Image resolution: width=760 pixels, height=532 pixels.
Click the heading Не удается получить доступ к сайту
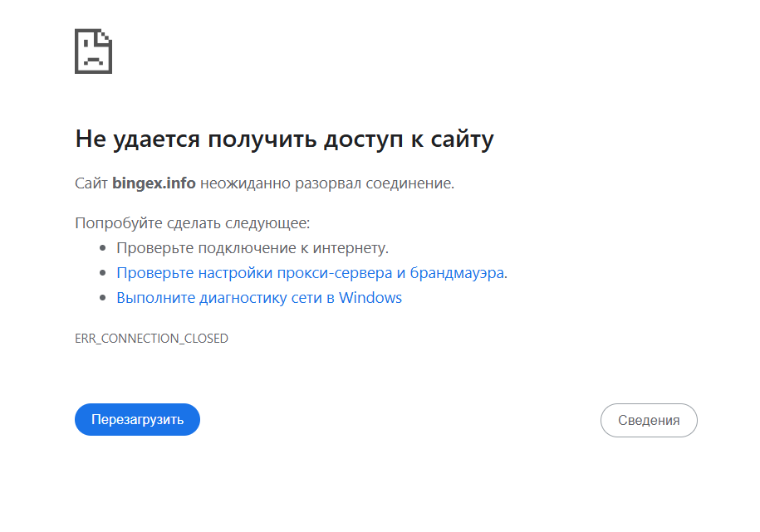(284, 139)
